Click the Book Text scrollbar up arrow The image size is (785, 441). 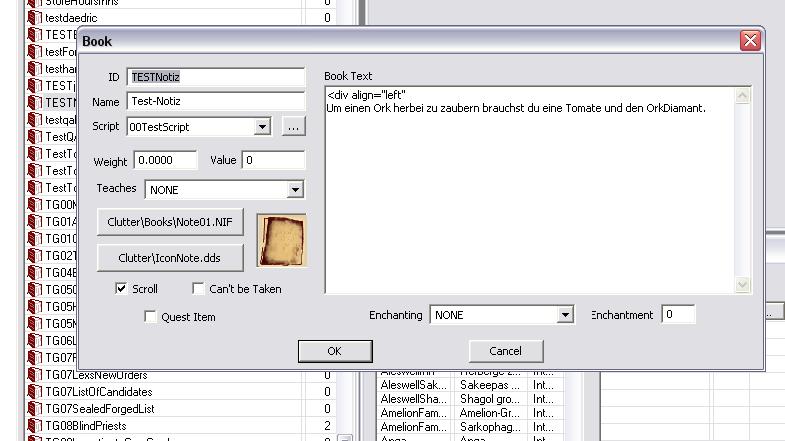tap(742, 95)
